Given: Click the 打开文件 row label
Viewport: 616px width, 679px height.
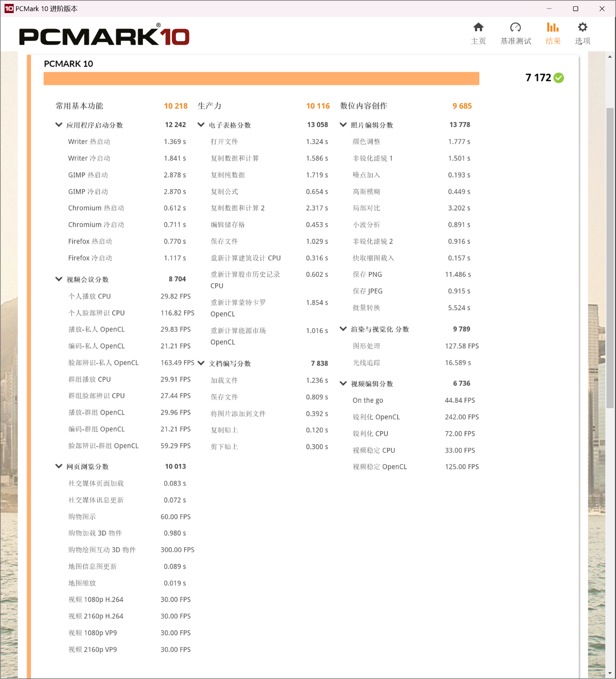Looking at the screenshot, I should [224, 142].
